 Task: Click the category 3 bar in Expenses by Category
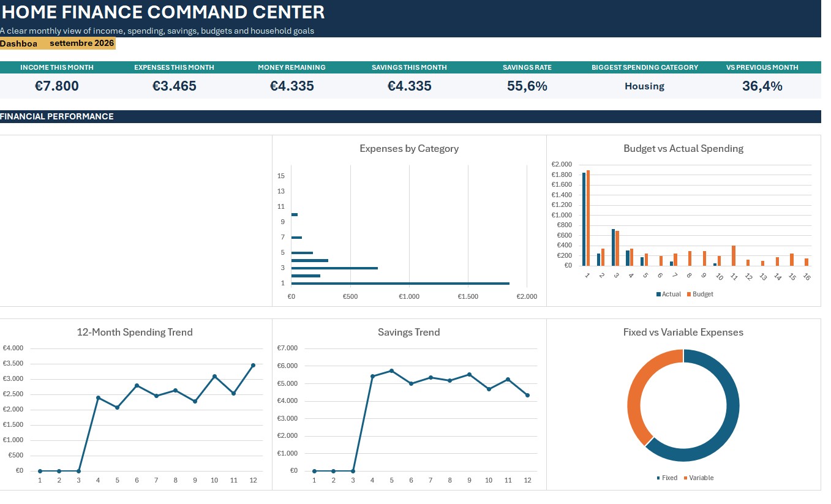coord(334,268)
